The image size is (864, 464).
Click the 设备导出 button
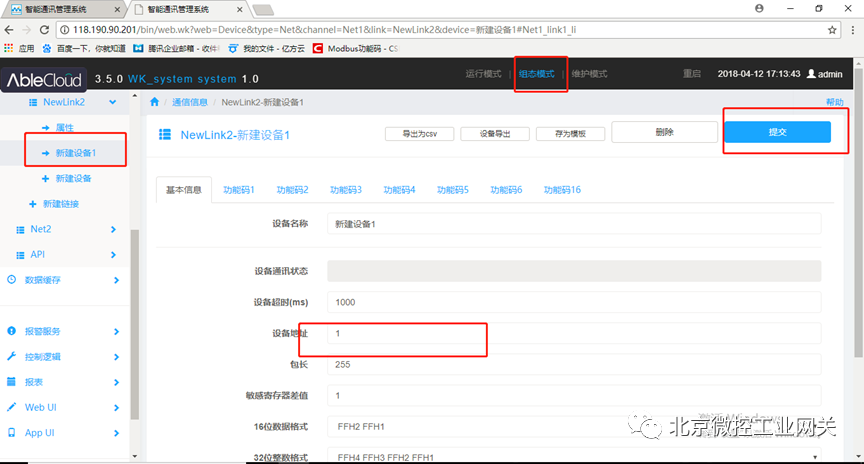pyautogui.click(x=495, y=133)
